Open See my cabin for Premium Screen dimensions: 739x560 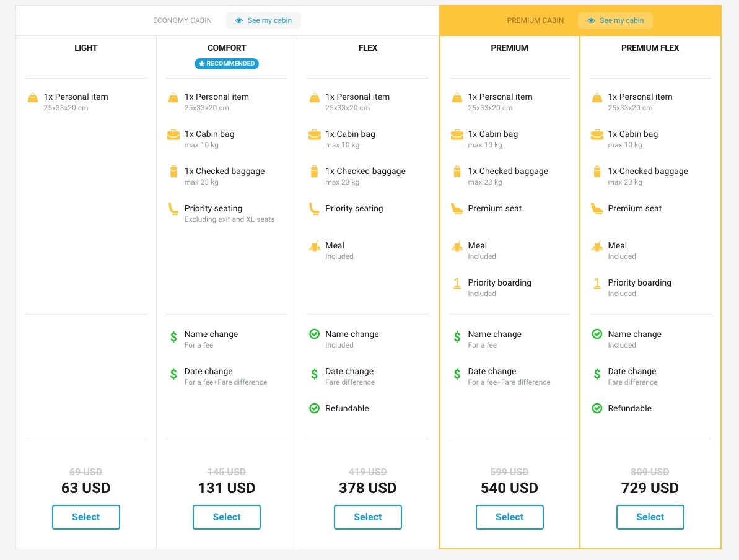point(615,20)
